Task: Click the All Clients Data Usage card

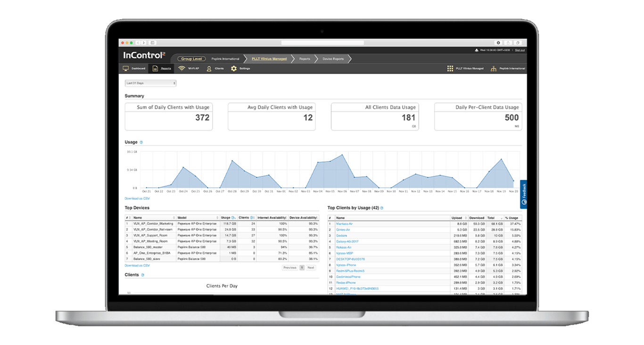Action: 375,116
